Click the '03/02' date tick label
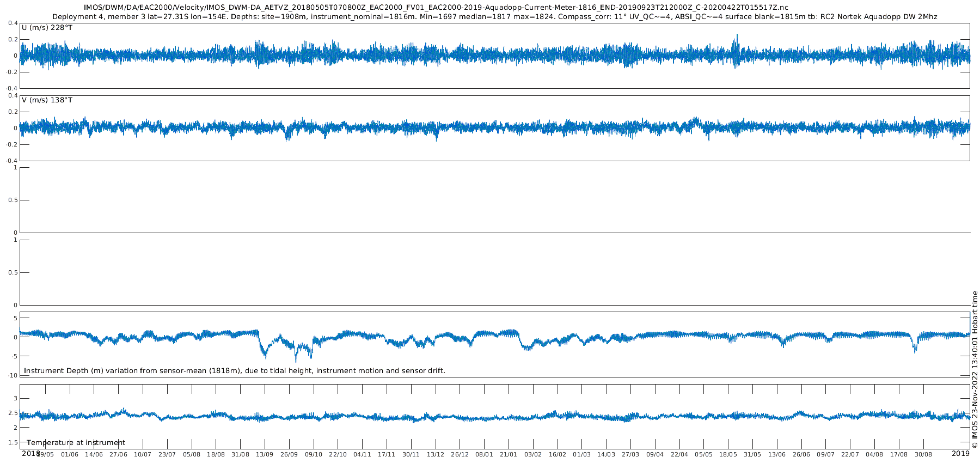 [533, 454]
